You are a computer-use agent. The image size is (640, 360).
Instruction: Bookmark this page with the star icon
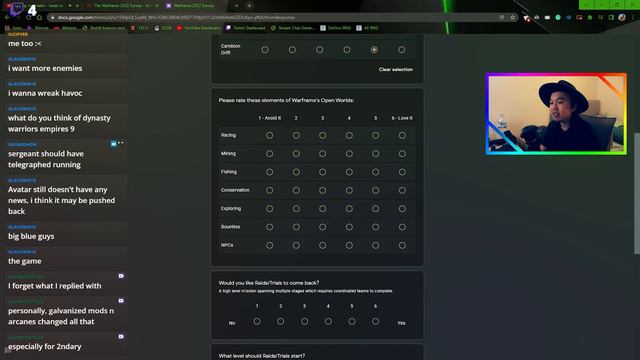point(512,18)
